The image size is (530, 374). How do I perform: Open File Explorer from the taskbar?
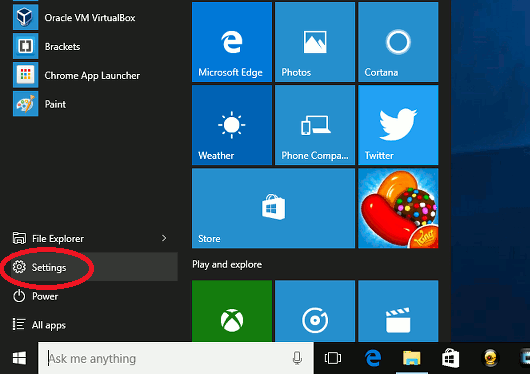[412, 358]
